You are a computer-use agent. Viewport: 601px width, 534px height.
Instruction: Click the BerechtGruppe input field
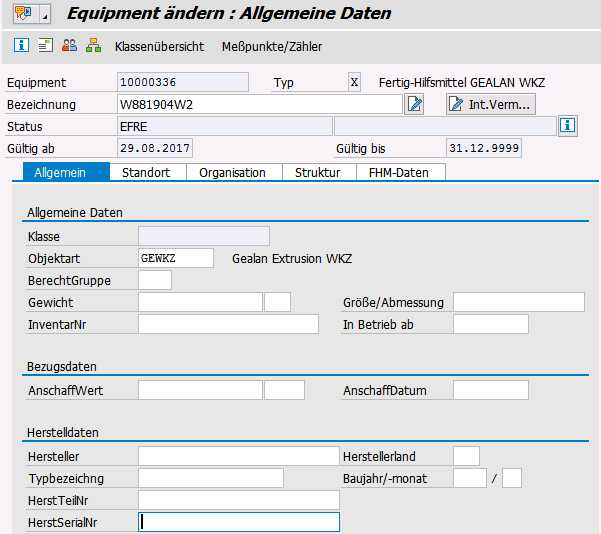tap(155, 280)
